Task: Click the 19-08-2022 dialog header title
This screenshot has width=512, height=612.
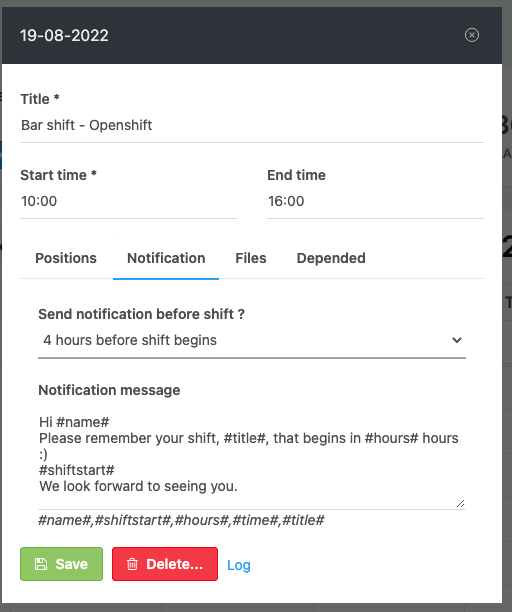Action: (64, 36)
